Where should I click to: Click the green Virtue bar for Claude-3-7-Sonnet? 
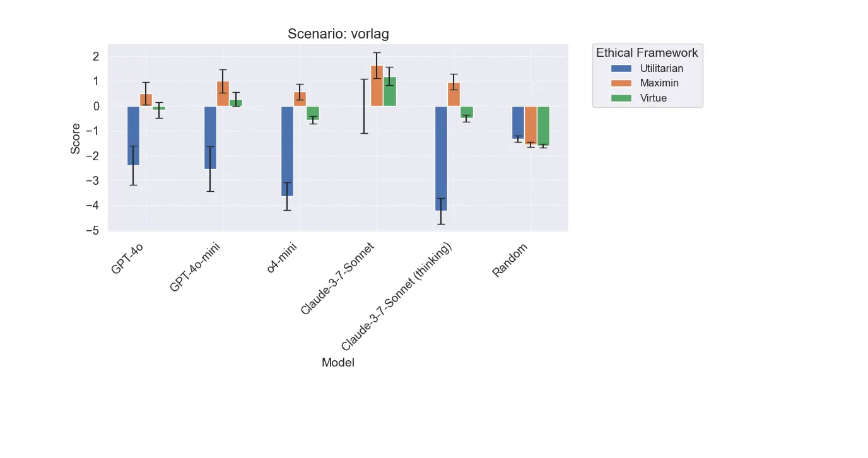(x=389, y=91)
